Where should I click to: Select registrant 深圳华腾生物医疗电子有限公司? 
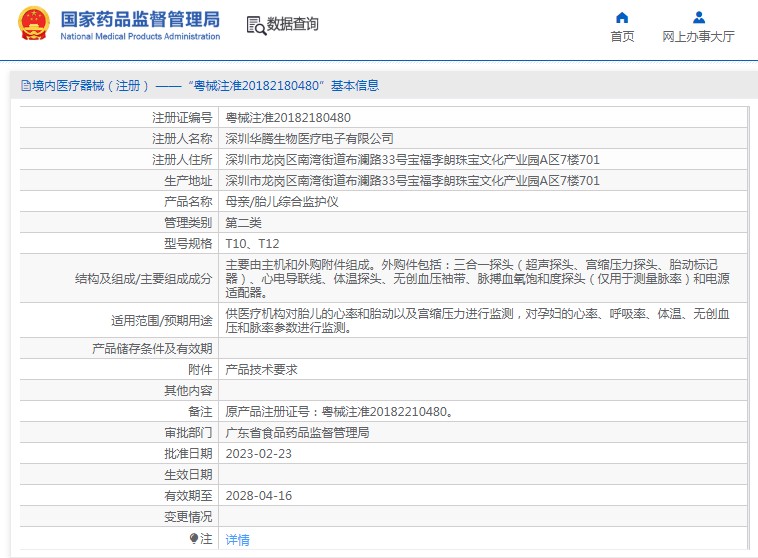click(309, 139)
